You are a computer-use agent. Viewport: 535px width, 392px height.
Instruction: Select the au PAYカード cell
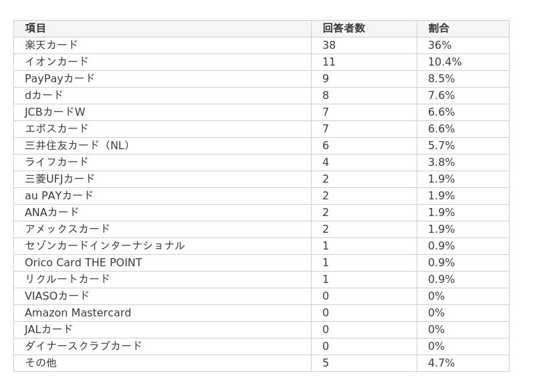pyautogui.click(x=59, y=195)
